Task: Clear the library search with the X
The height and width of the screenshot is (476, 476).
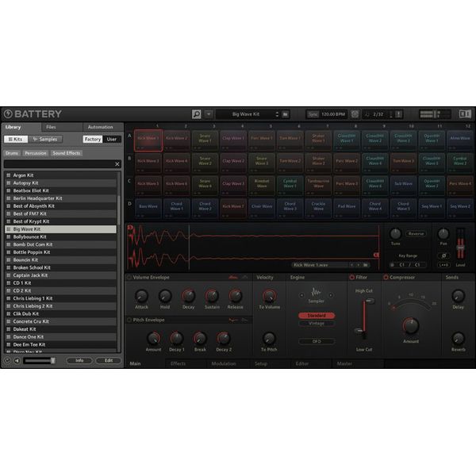Action: coord(117,164)
